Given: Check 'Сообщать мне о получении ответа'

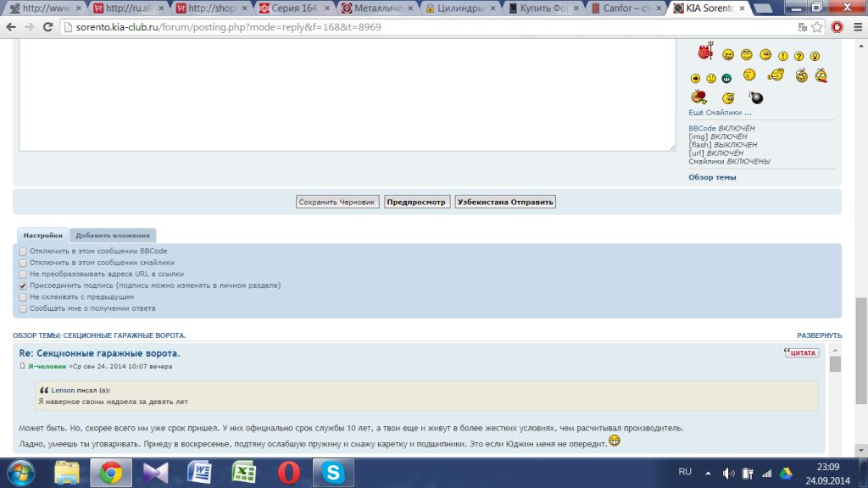Looking at the screenshot, I should (x=23, y=309).
